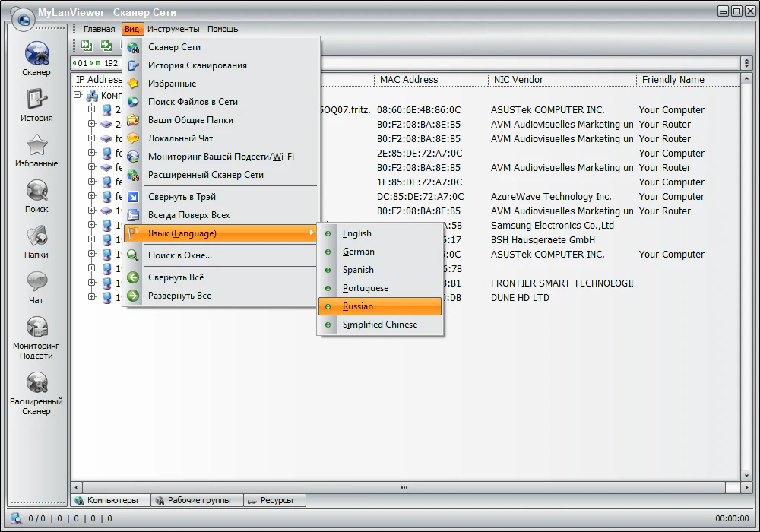This screenshot has height=532, width=760.
Task: Select English language option
Action: tap(357, 233)
